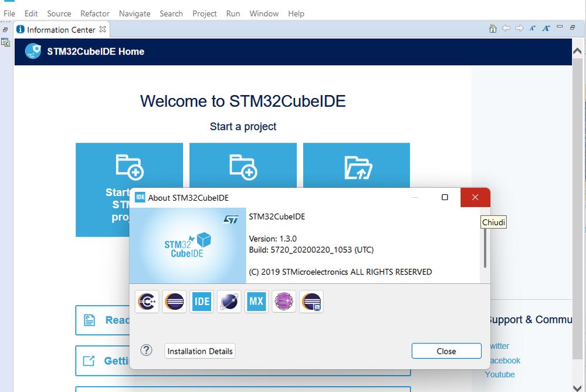Click the planet orbit plugin icon

coord(229,302)
